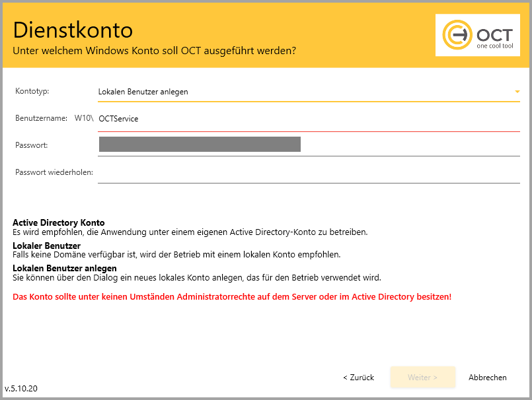
Task: Click the Passwort wiederholen label
Action: coord(54,172)
